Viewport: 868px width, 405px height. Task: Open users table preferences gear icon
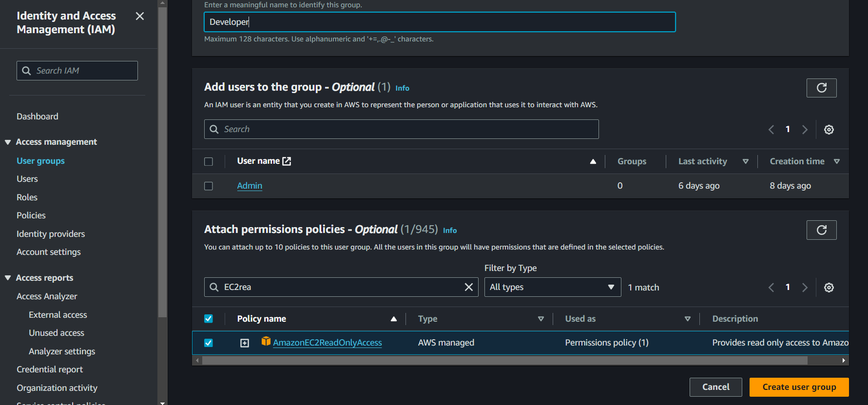point(829,130)
